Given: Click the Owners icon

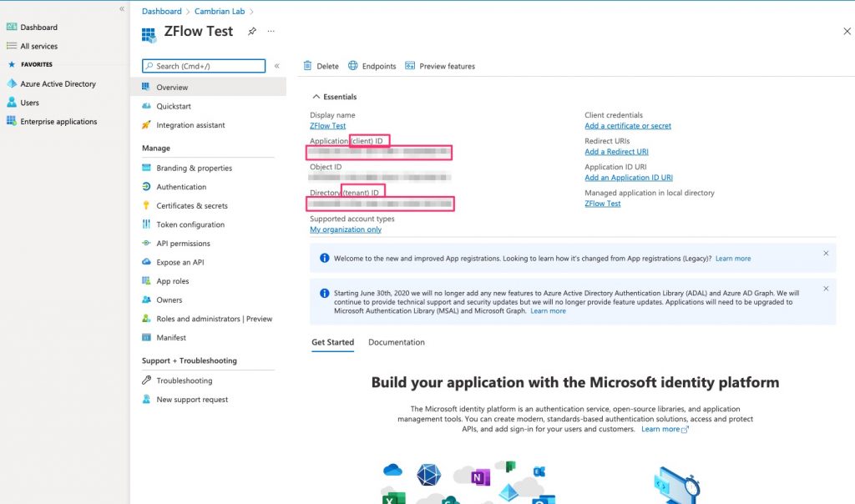Looking at the screenshot, I should 146,300.
